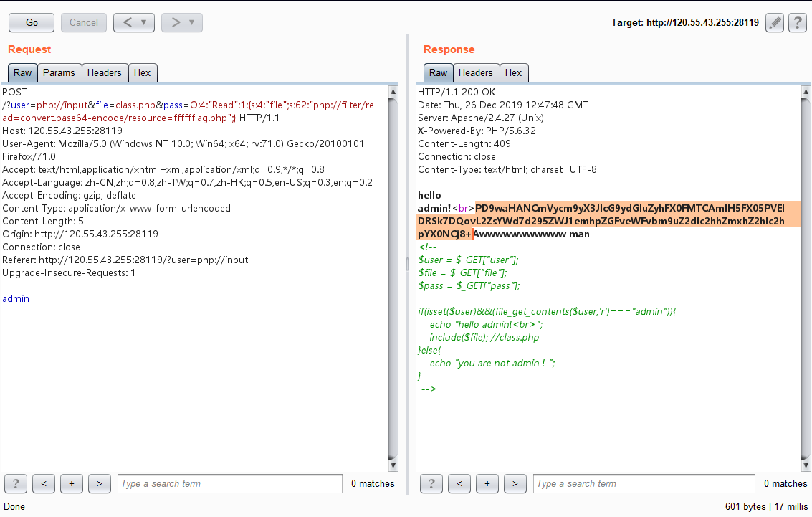Edit the target with the pencil icon
Viewport: 812px width, 517px height.
click(775, 22)
